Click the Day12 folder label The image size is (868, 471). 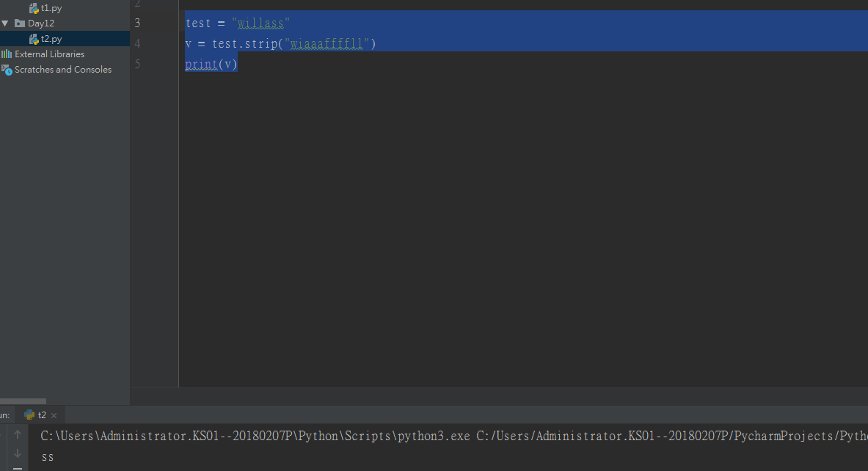click(41, 23)
